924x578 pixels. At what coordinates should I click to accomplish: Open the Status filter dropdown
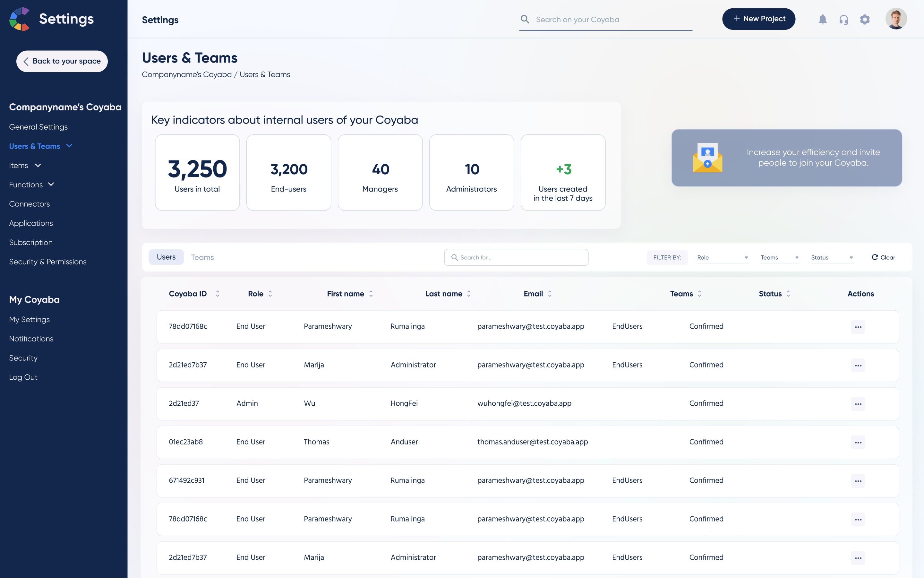coord(832,257)
